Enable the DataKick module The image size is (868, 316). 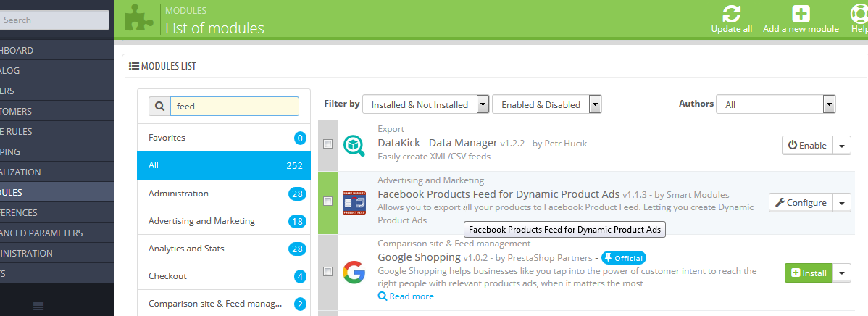click(807, 146)
